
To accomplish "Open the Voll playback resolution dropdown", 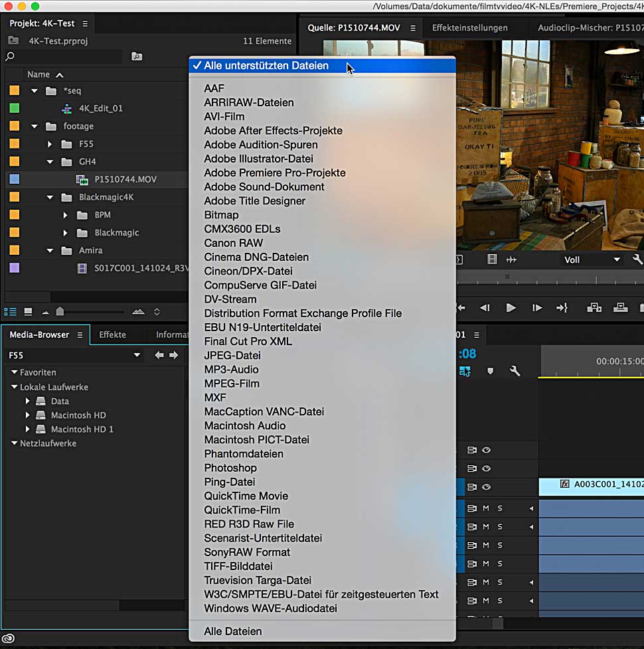I will click(592, 259).
